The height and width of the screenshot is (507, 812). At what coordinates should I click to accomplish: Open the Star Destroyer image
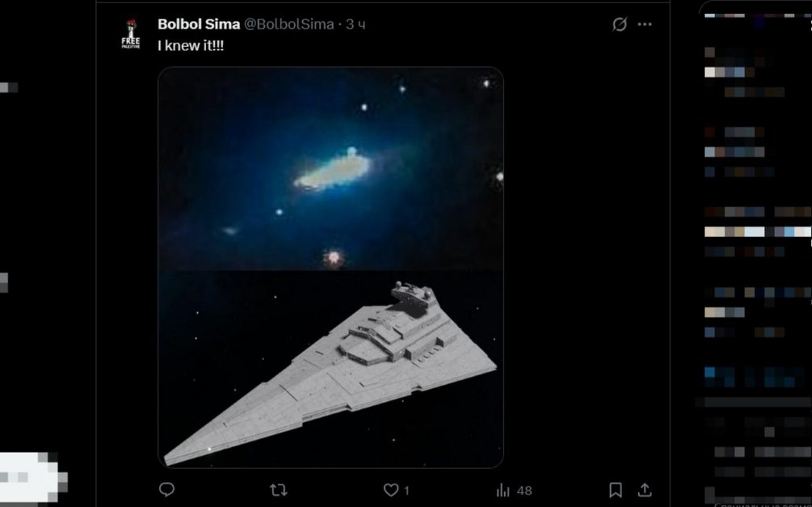coord(330,372)
